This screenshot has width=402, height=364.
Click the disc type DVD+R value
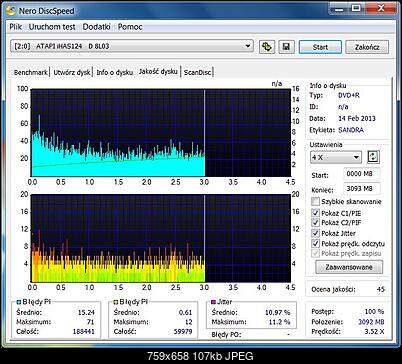349,95
